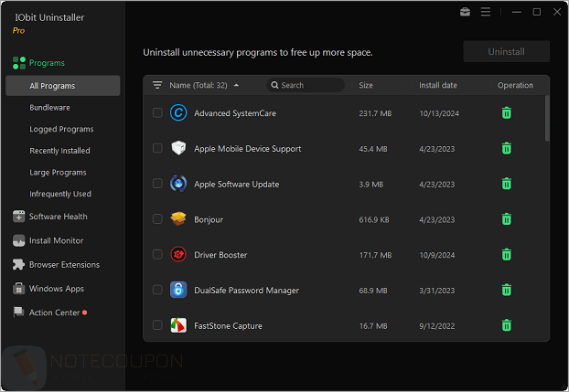Click the Apple Software Update app icon

178,184
